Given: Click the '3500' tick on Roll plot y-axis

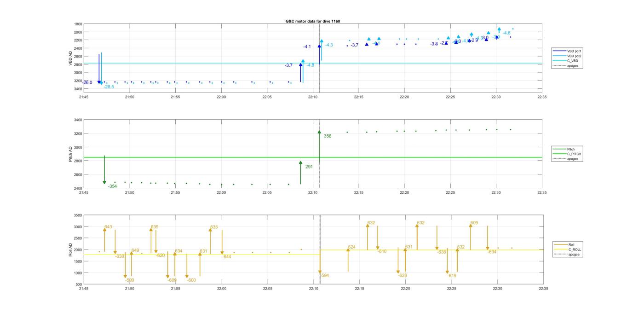Looking at the screenshot, I should pos(78,215).
